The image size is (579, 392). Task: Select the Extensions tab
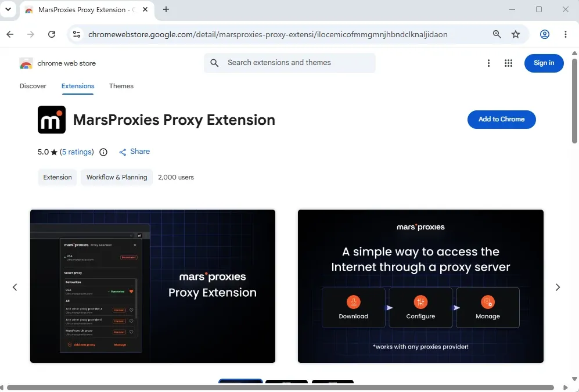(x=78, y=86)
